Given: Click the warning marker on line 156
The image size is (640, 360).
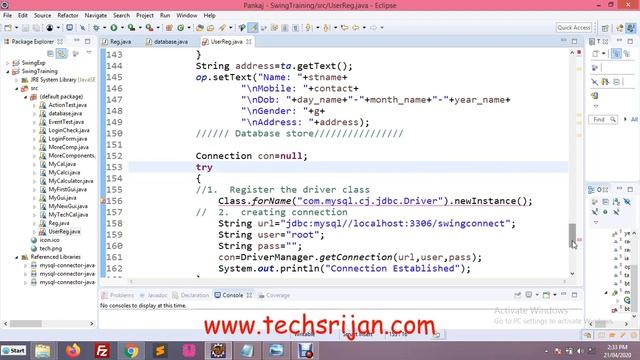Looking at the screenshot, I should (x=103, y=201).
